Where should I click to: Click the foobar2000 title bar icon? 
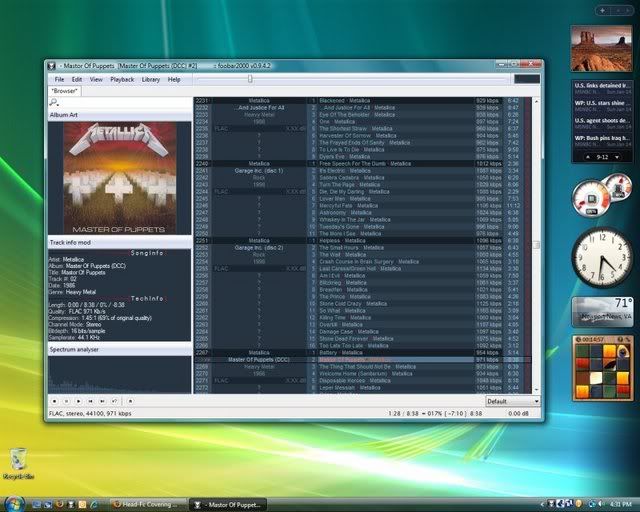[x=51, y=66]
